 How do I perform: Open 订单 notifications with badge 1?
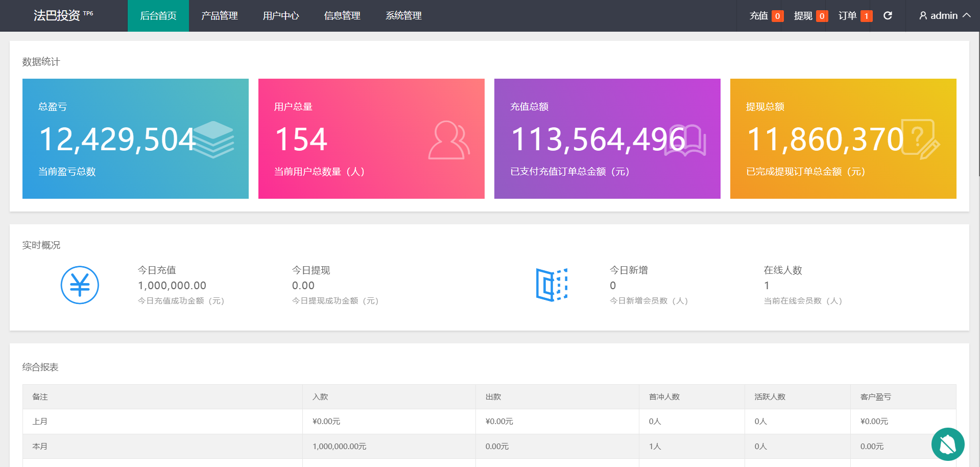click(x=854, y=16)
